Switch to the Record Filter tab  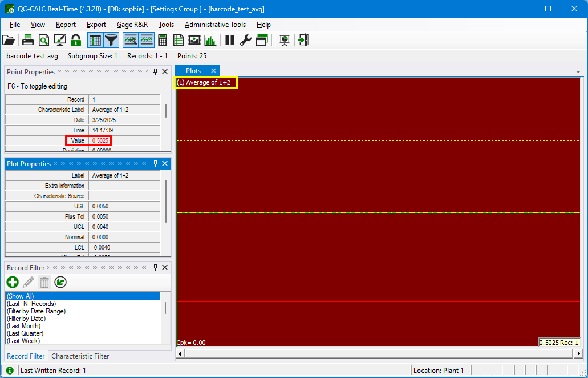click(26, 356)
